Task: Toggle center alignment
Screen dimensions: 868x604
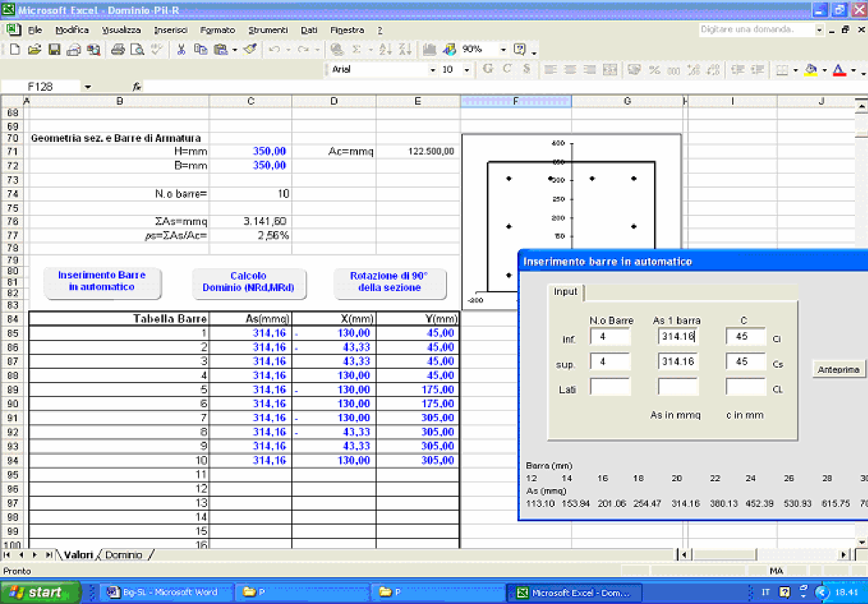Action: pos(570,70)
